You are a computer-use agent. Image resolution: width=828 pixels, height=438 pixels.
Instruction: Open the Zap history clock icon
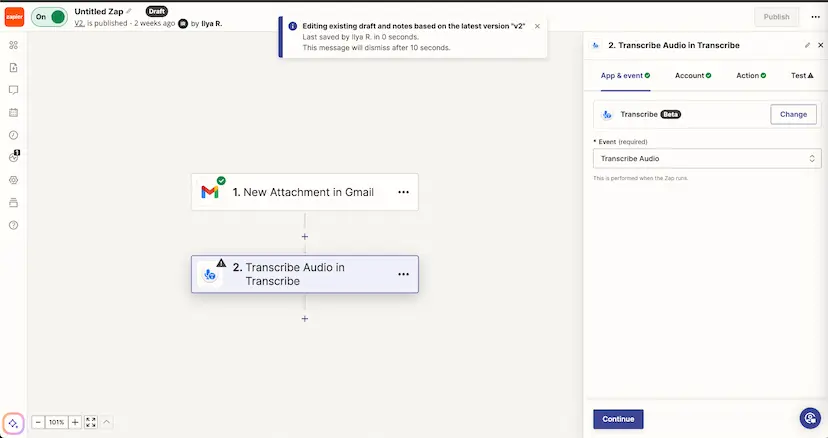tap(14, 135)
